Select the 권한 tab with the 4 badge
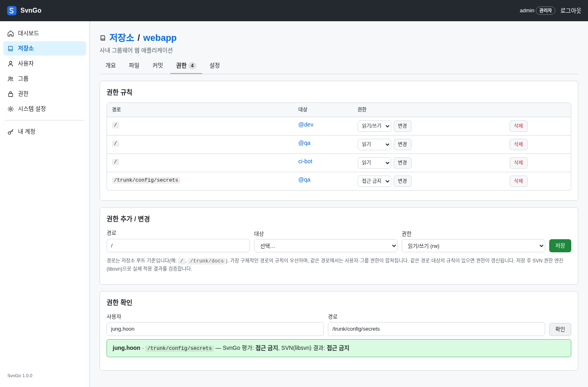This screenshot has width=588, height=387. (x=186, y=65)
